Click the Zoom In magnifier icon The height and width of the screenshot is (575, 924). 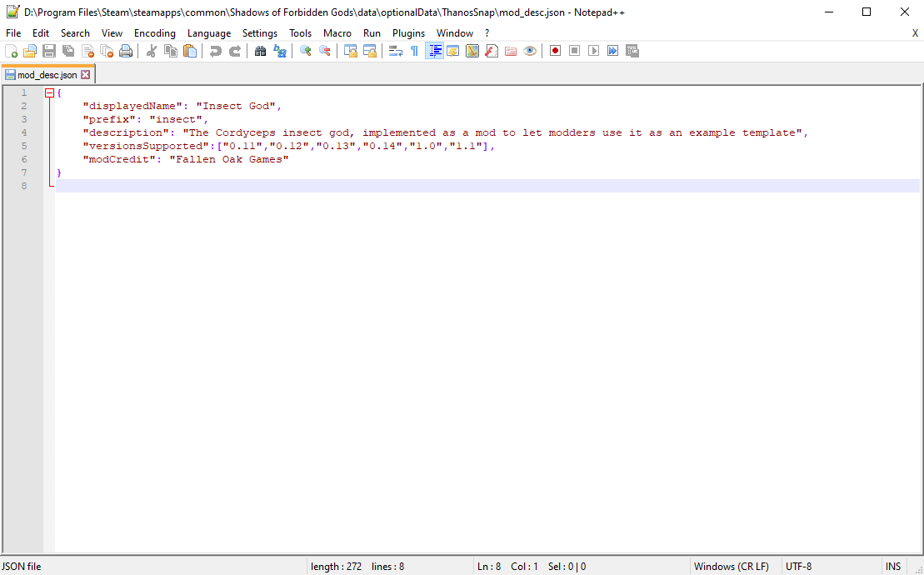point(306,51)
